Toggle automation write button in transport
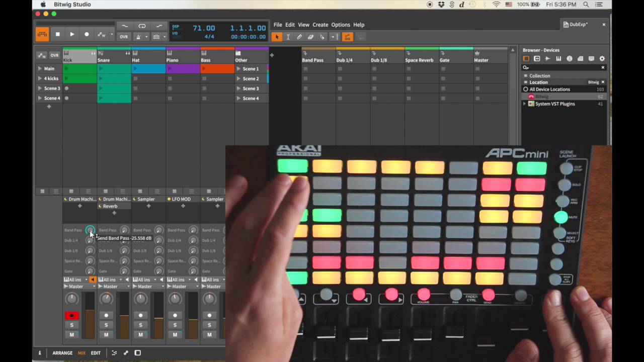The image size is (644, 362). 102,34
